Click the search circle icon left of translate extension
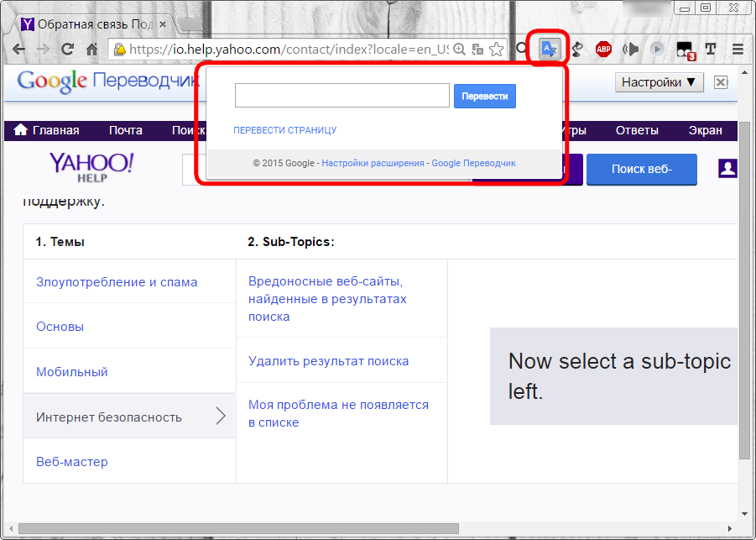Screen dimensions: 756x540 pos(521,48)
